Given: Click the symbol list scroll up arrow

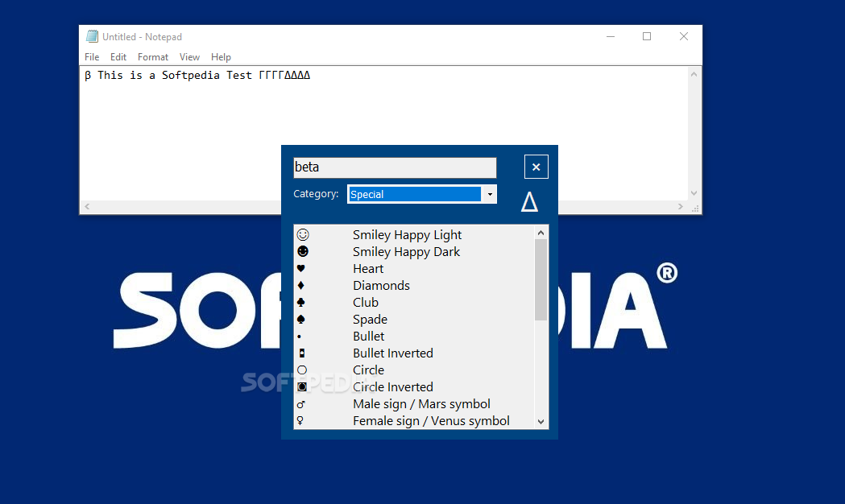Looking at the screenshot, I should 541,233.
